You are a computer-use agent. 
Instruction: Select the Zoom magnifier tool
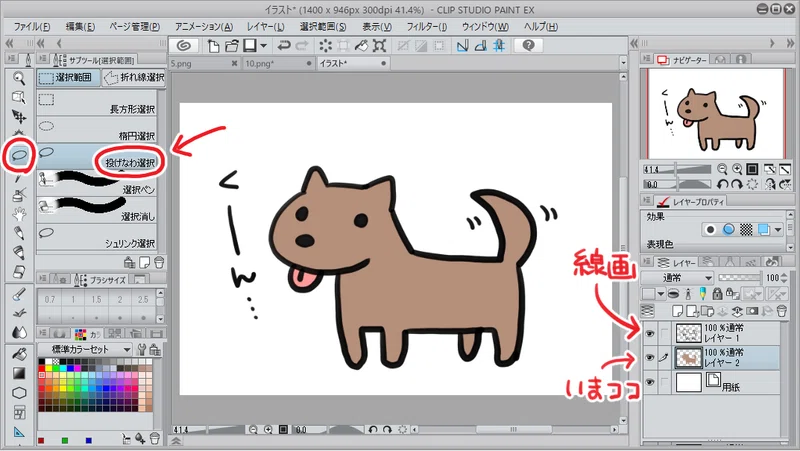tap(19, 78)
